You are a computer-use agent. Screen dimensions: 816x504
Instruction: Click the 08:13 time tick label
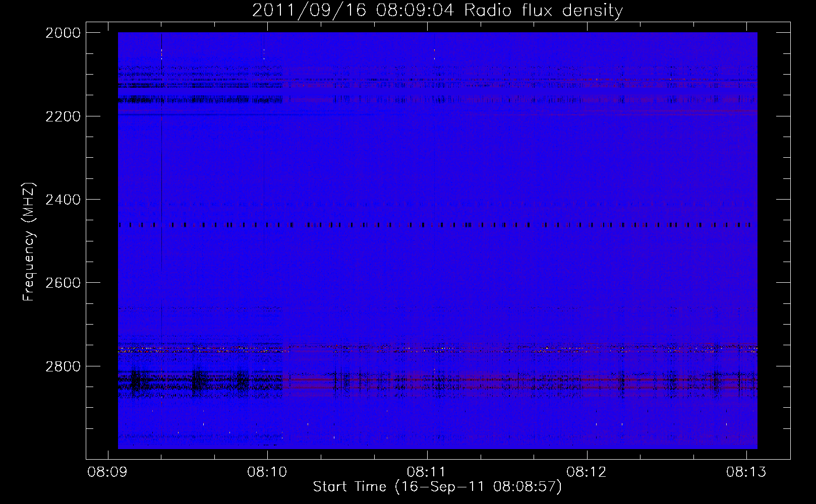click(746, 472)
